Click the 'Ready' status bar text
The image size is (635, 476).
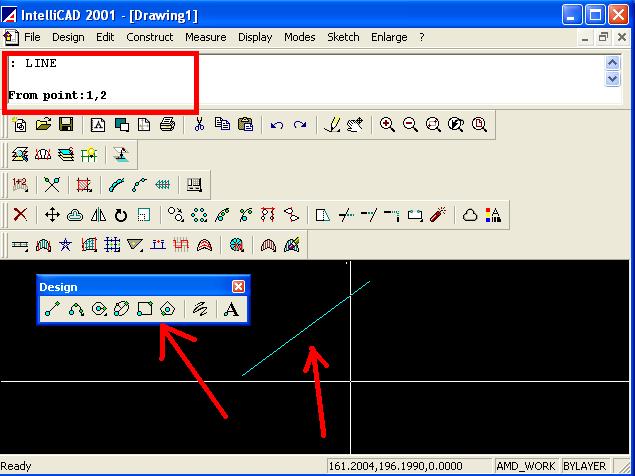pos(16,466)
